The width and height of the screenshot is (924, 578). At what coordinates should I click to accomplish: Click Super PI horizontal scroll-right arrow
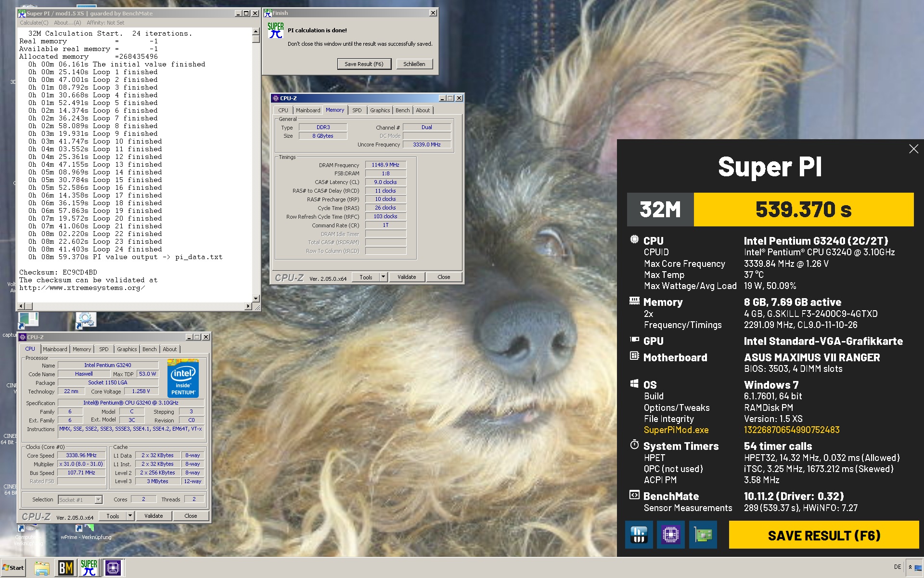(x=248, y=306)
